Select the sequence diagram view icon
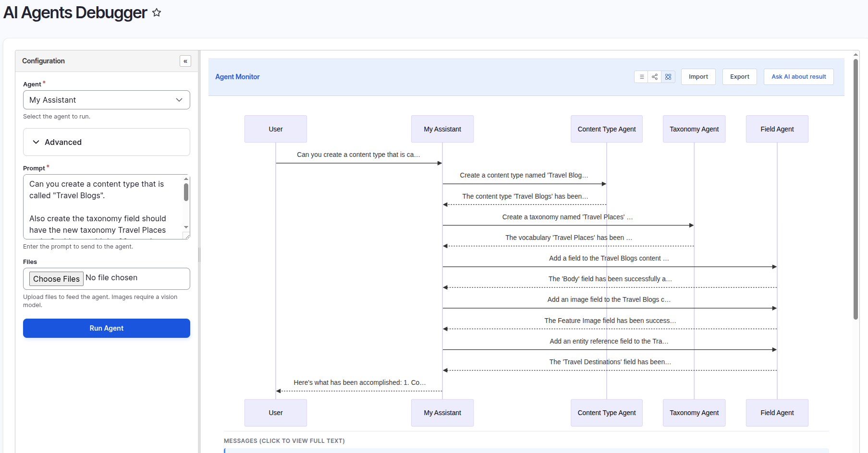Screen dimensions: 868x453 pyautogui.click(x=668, y=77)
